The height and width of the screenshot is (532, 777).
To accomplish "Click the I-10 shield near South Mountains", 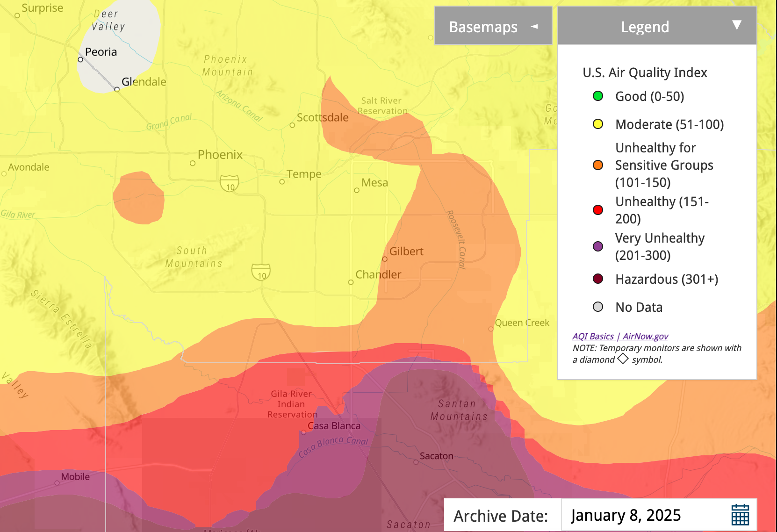I will pyautogui.click(x=261, y=272).
